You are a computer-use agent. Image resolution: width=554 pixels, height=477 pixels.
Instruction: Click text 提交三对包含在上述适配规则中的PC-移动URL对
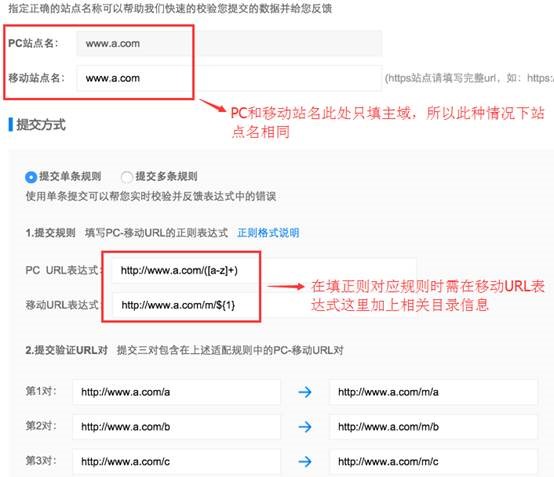(x=230, y=350)
